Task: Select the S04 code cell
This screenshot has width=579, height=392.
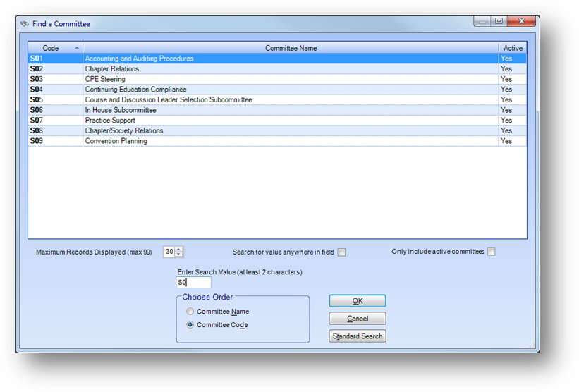Action: [x=56, y=90]
